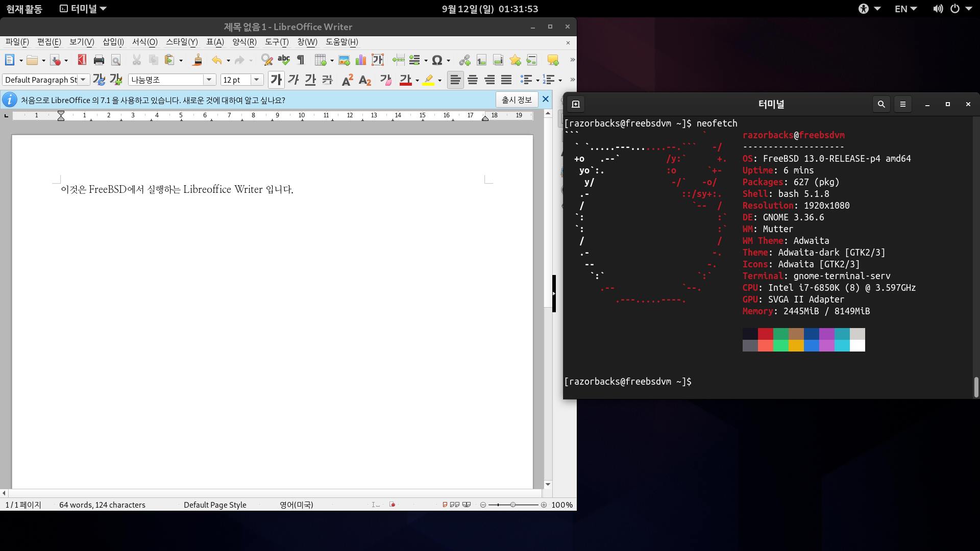Screen dimensions: 980x551
Task: Click the terminal search icon
Action: click(881, 104)
